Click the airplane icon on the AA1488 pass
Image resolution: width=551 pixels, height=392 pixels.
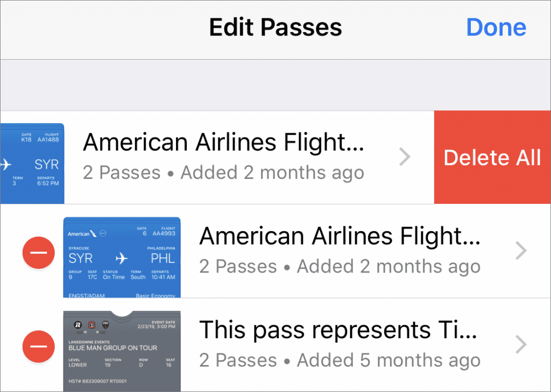click(5, 164)
